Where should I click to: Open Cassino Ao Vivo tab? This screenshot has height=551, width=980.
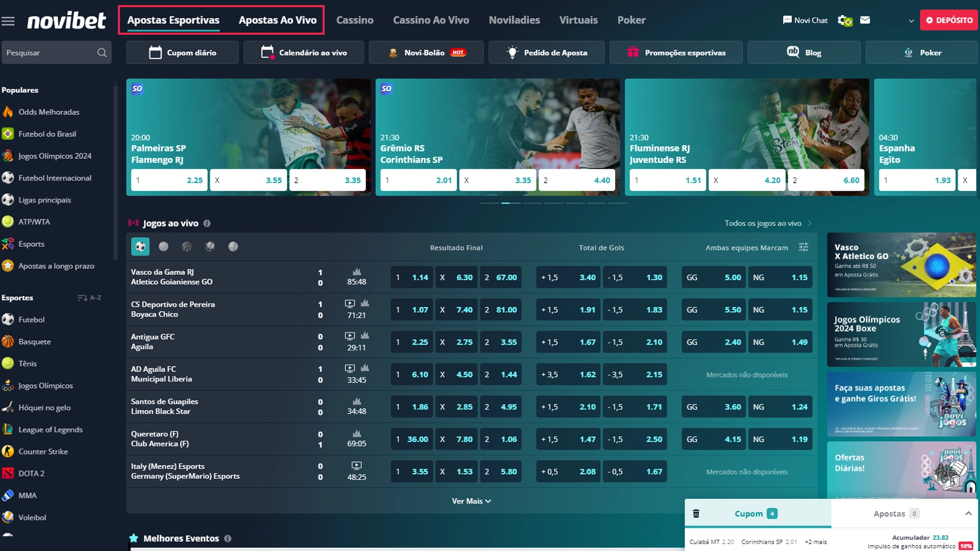(x=431, y=20)
